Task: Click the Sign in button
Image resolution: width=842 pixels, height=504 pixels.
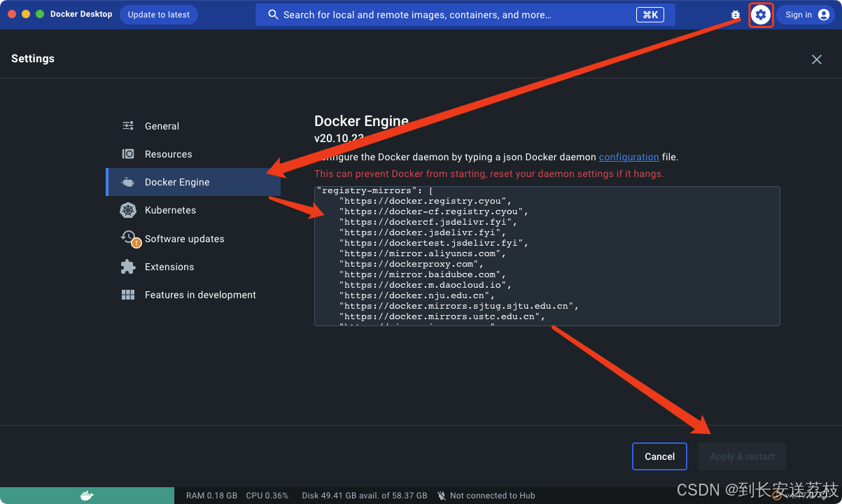Action: [806, 15]
